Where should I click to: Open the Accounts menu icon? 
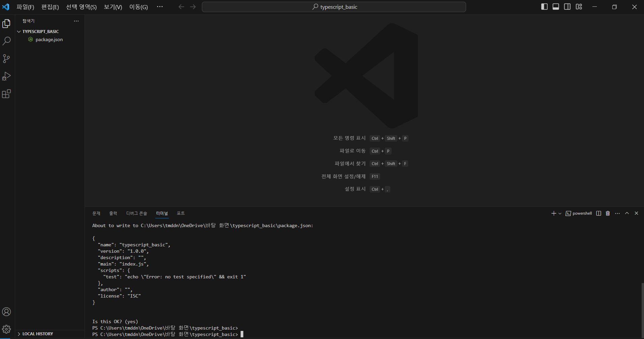(x=6, y=312)
